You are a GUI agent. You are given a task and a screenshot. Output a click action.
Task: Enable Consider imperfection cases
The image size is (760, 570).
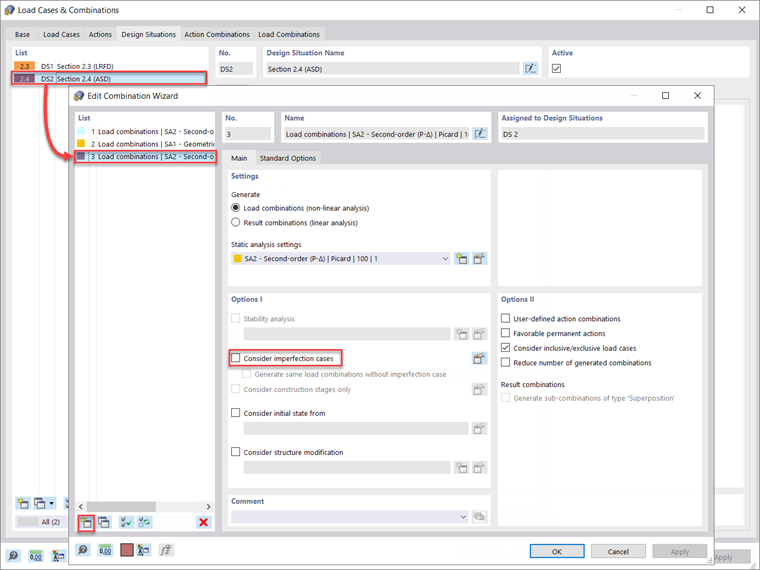click(x=236, y=358)
